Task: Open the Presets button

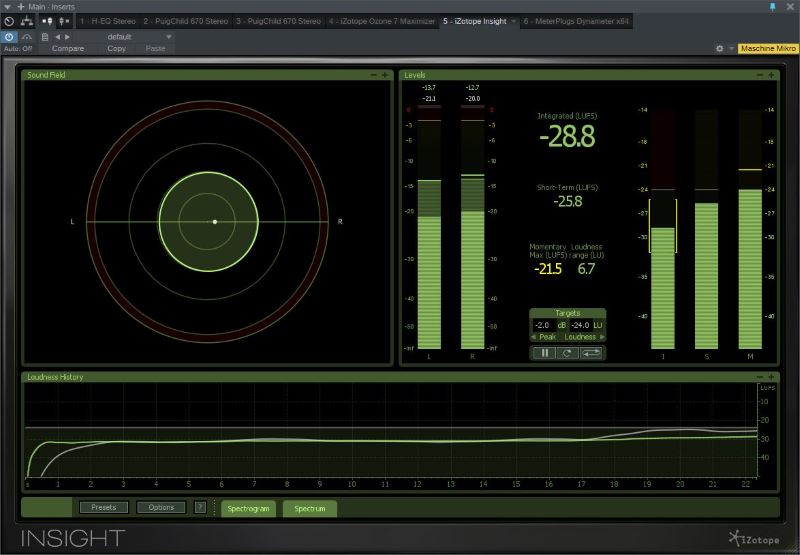Action: tap(104, 507)
